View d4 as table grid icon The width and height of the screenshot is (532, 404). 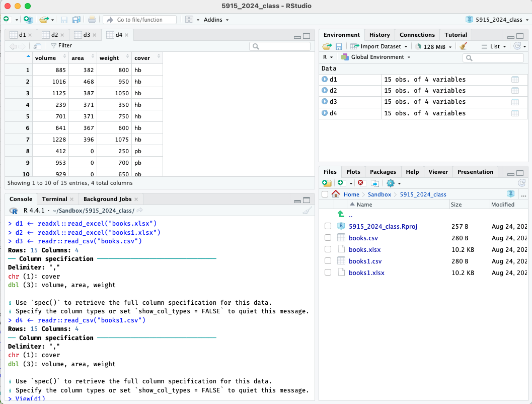click(x=515, y=113)
